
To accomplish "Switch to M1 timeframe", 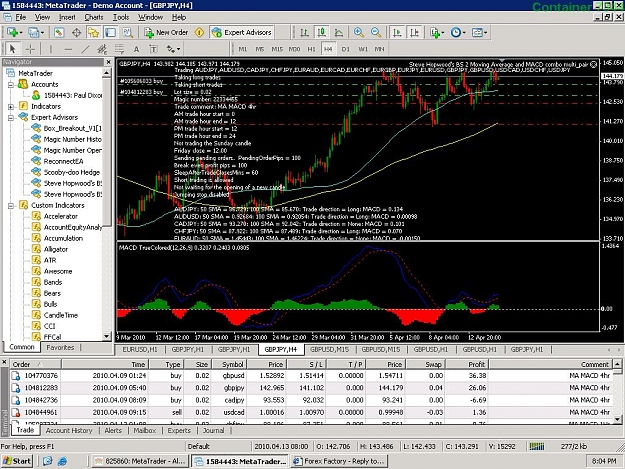I will coord(243,49).
